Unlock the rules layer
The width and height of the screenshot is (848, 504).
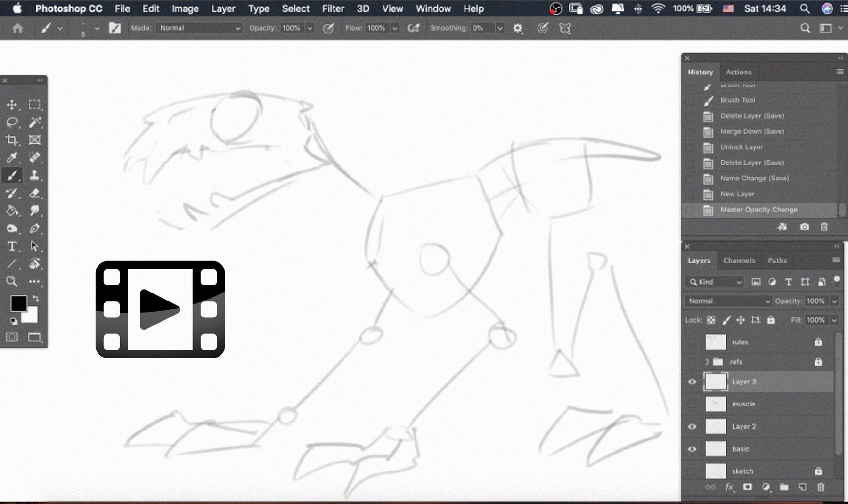(818, 342)
